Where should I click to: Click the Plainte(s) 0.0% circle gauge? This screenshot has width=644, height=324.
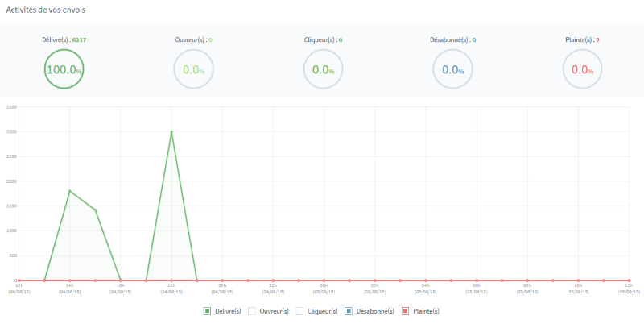click(582, 69)
